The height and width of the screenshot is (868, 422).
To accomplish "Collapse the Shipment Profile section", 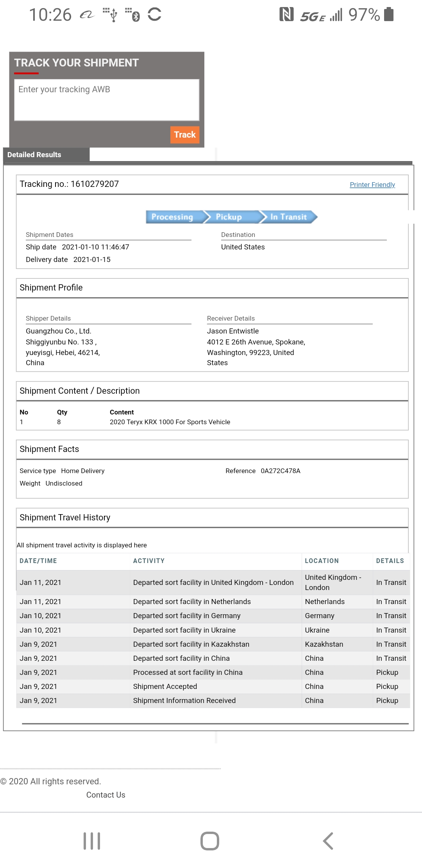I will (x=51, y=287).
